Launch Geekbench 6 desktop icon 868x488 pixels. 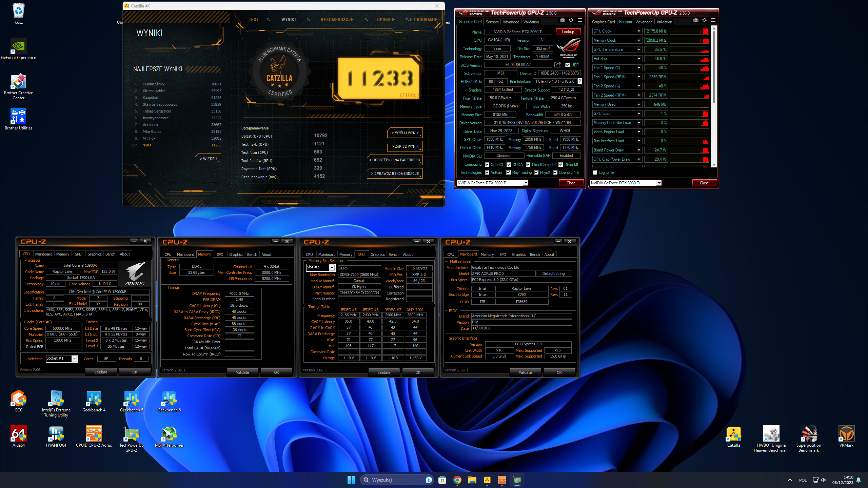click(x=169, y=401)
